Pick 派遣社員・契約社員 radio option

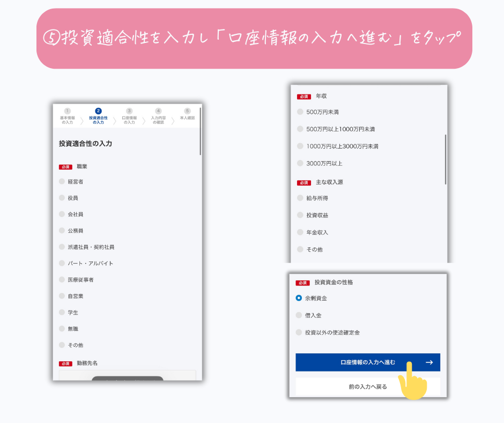[62, 247]
